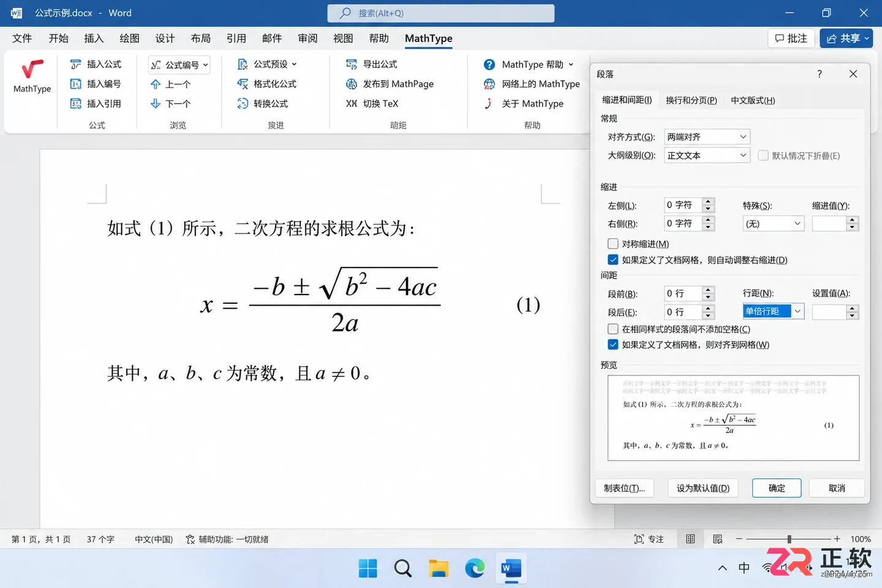
Task: Uncheck 如果定义了文档网格，则自动调整右缩进
Action: pyautogui.click(x=613, y=260)
